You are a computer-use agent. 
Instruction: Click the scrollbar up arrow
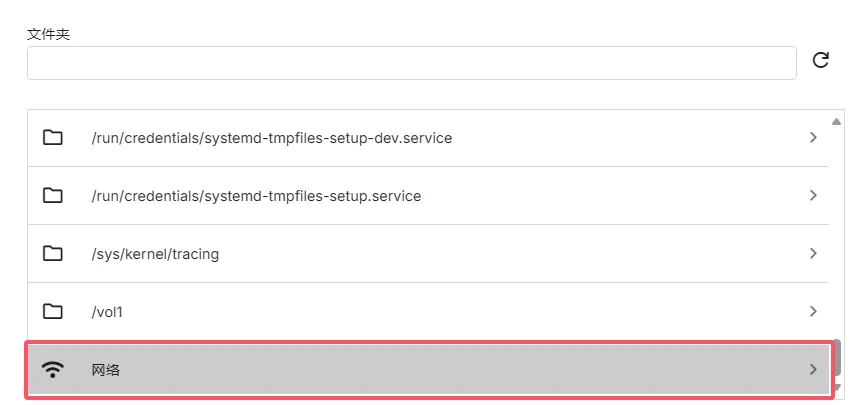tap(836, 122)
